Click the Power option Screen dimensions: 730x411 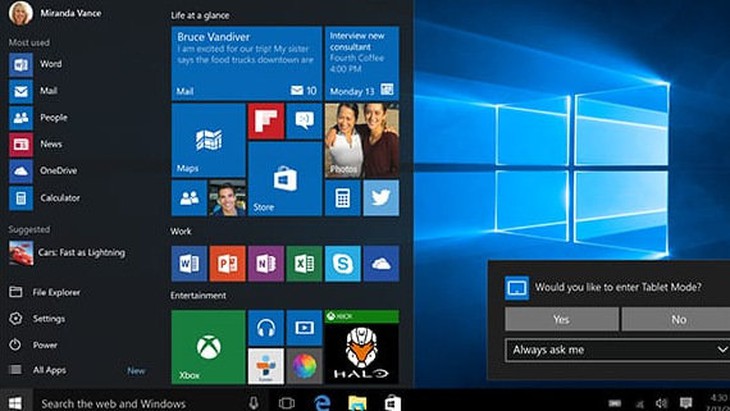[34, 345]
